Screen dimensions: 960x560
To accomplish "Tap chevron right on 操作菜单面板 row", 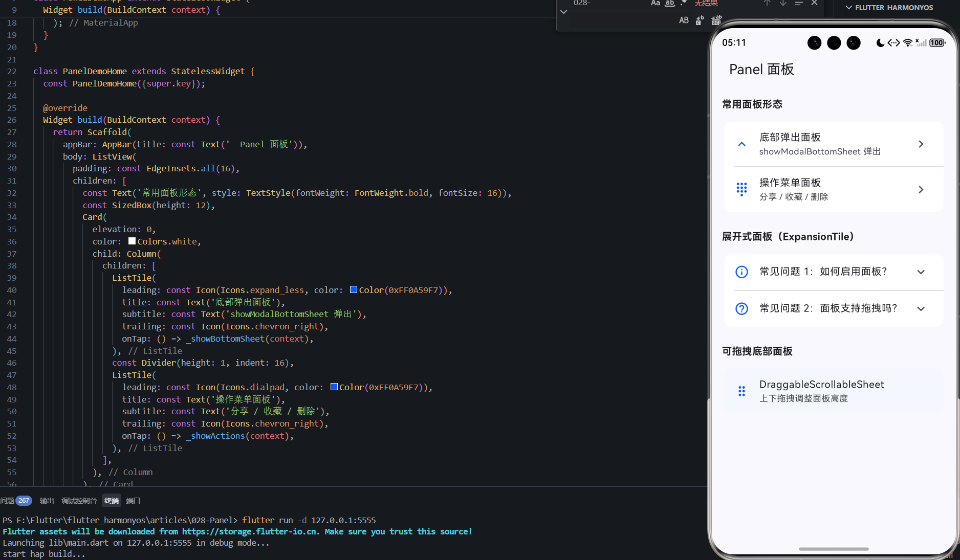I will [921, 189].
